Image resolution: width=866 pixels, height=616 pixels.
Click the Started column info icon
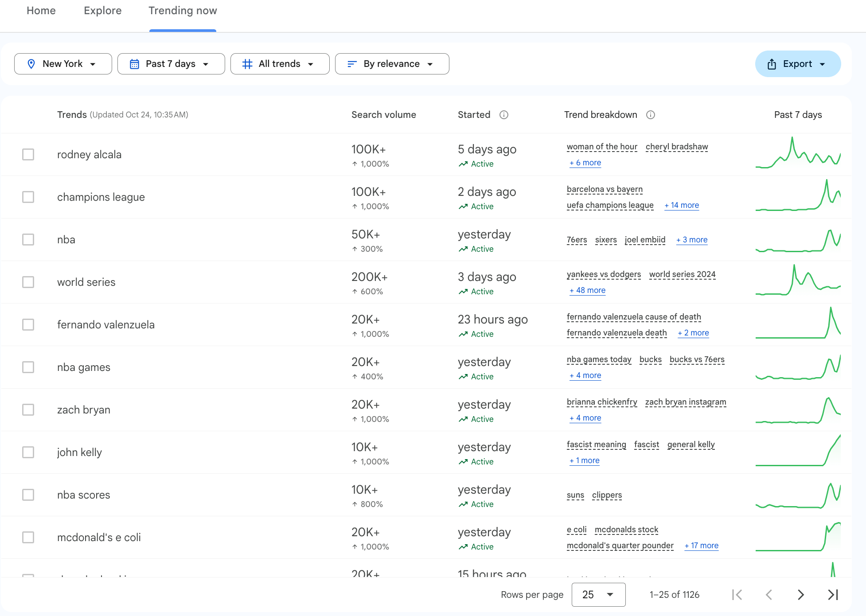pos(504,115)
